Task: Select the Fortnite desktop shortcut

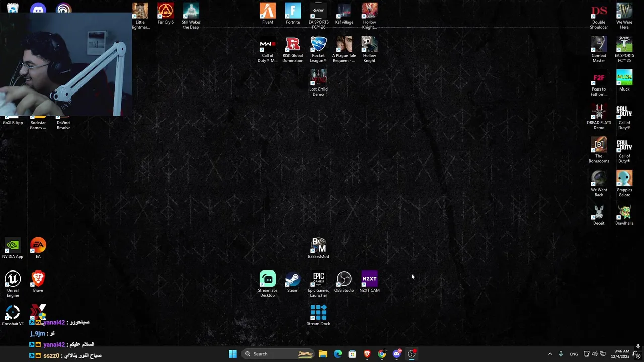Action: coord(293,14)
